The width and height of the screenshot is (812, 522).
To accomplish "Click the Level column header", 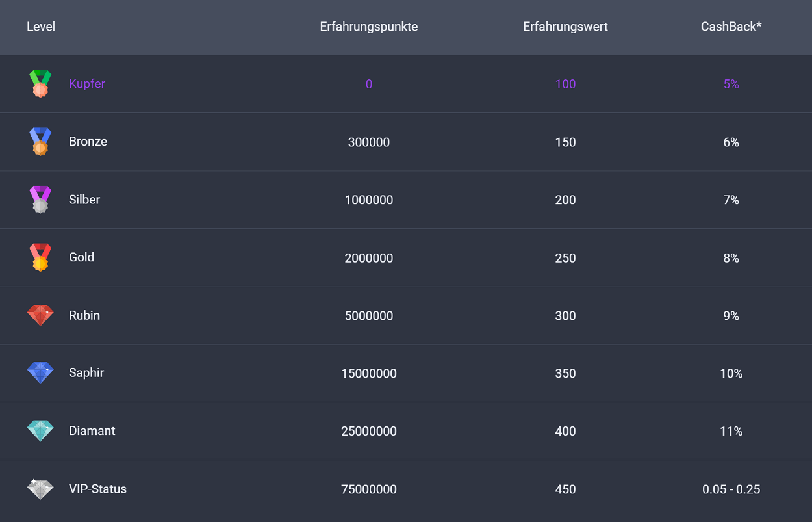I will (x=41, y=27).
